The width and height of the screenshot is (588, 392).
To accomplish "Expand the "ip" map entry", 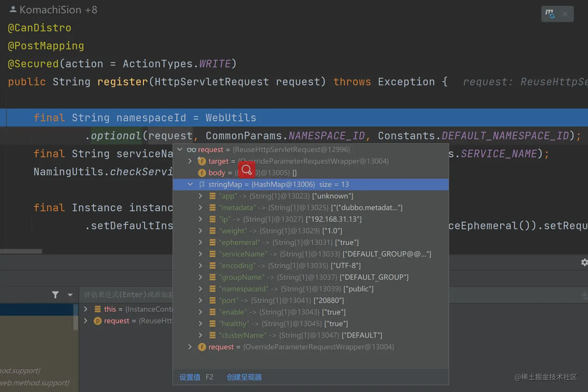I will pos(200,219).
